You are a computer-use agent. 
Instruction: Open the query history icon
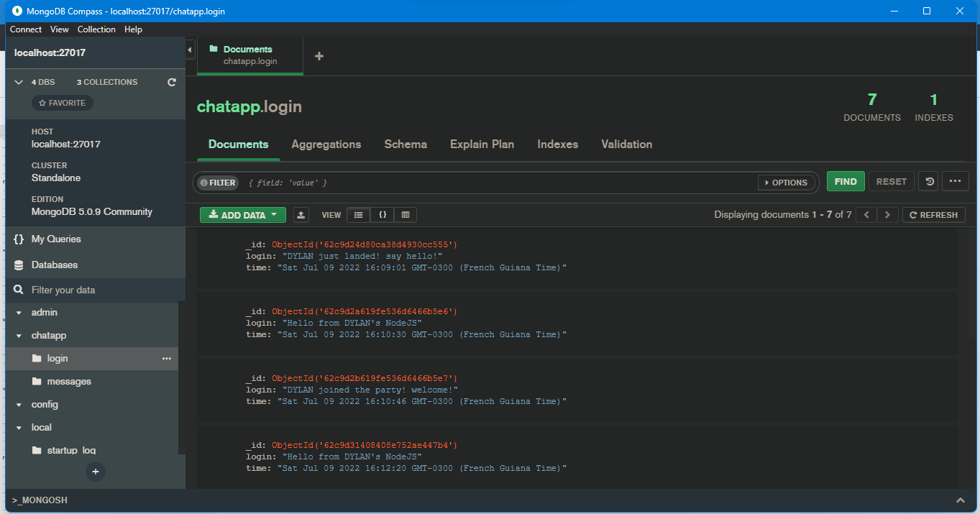(x=930, y=181)
